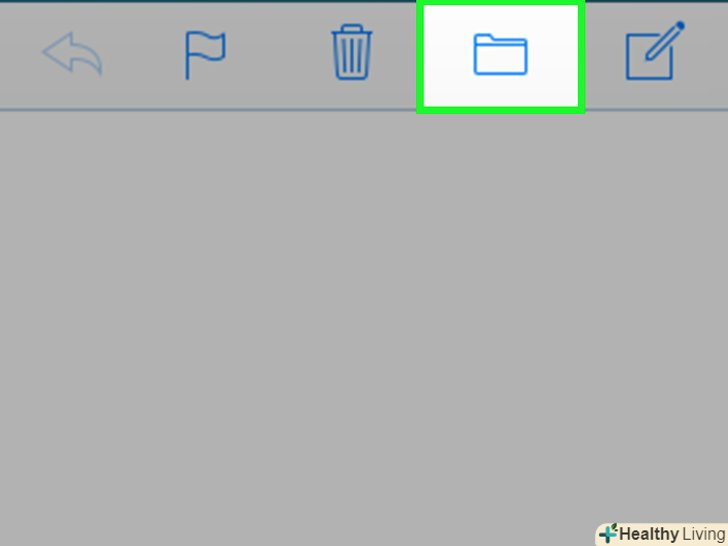Click the Healthy Living plus logo
This screenshot has height=546, width=728.
point(608,533)
